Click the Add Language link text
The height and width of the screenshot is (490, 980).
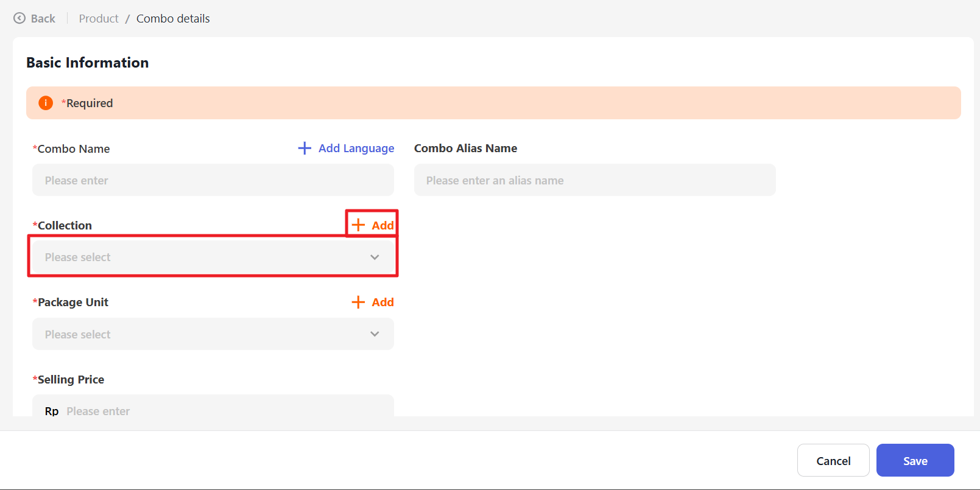356,148
